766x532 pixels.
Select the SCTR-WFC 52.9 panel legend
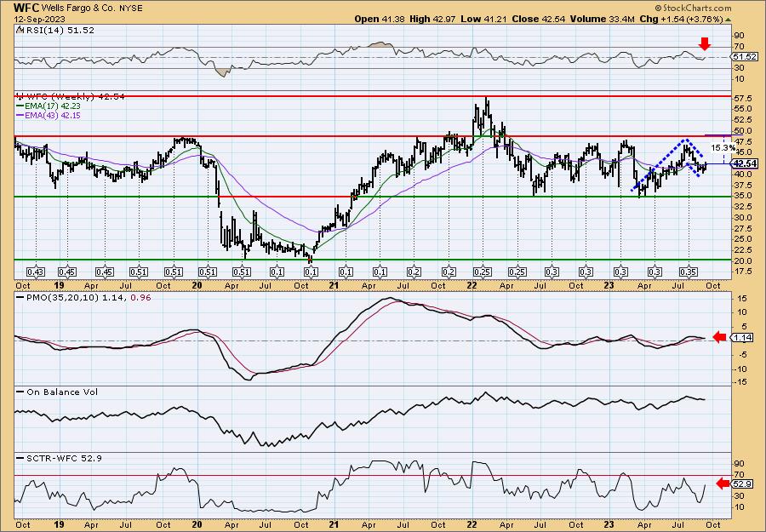(59, 458)
